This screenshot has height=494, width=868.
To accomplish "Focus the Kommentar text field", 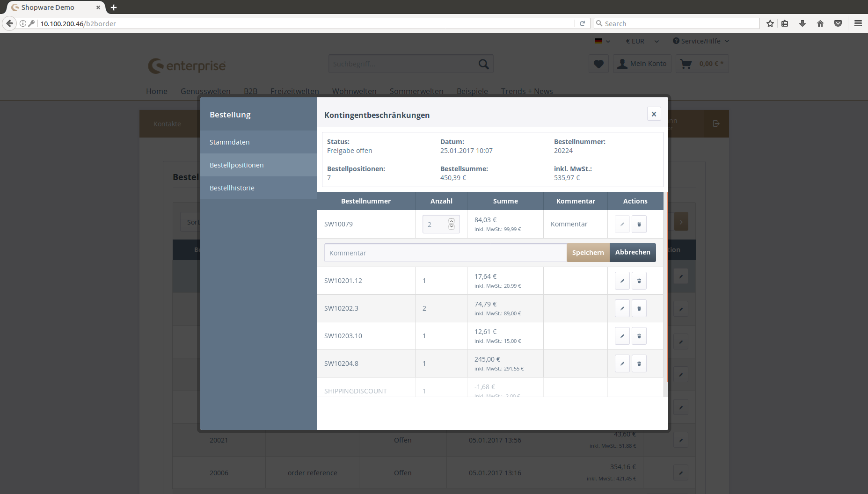I will pyautogui.click(x=445, y=253).
